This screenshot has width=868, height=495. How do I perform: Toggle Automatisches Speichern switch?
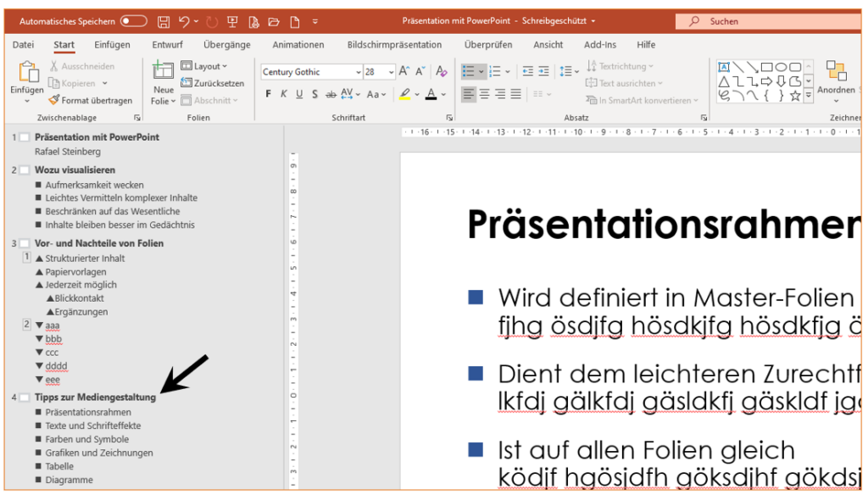click(x=133, y=21)
